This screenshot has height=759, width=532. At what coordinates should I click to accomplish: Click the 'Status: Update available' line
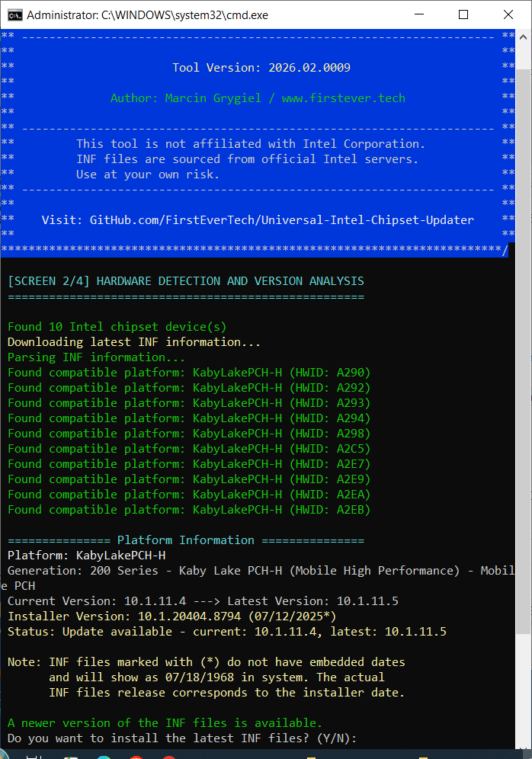(227, 632)
